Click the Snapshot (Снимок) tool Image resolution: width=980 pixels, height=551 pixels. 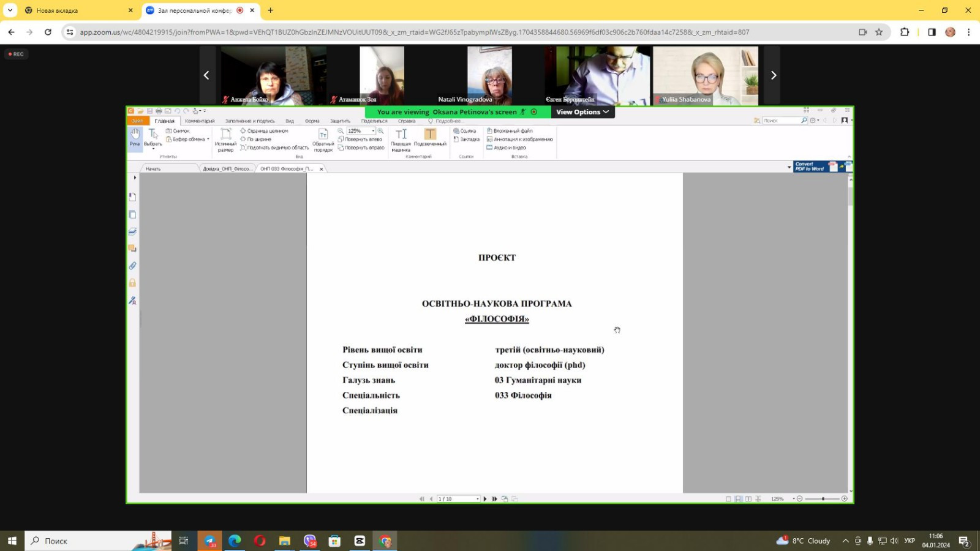pyautogui.click(x=178, y=130)
